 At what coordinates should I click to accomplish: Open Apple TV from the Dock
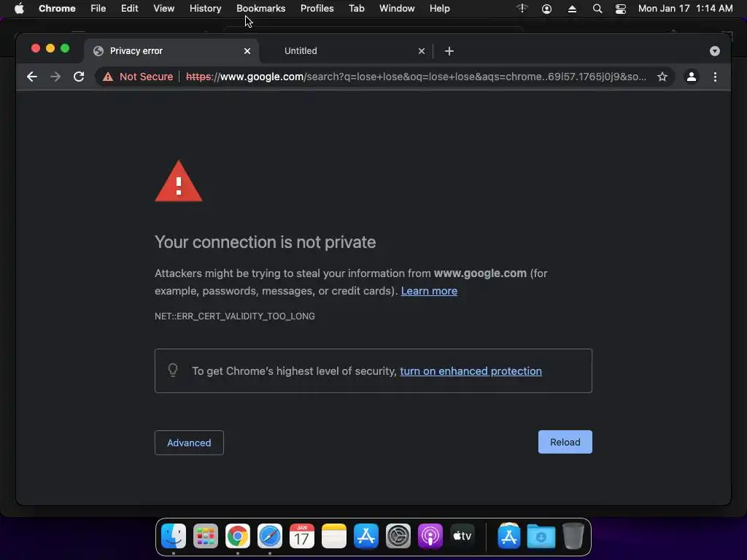coord(462,536)
